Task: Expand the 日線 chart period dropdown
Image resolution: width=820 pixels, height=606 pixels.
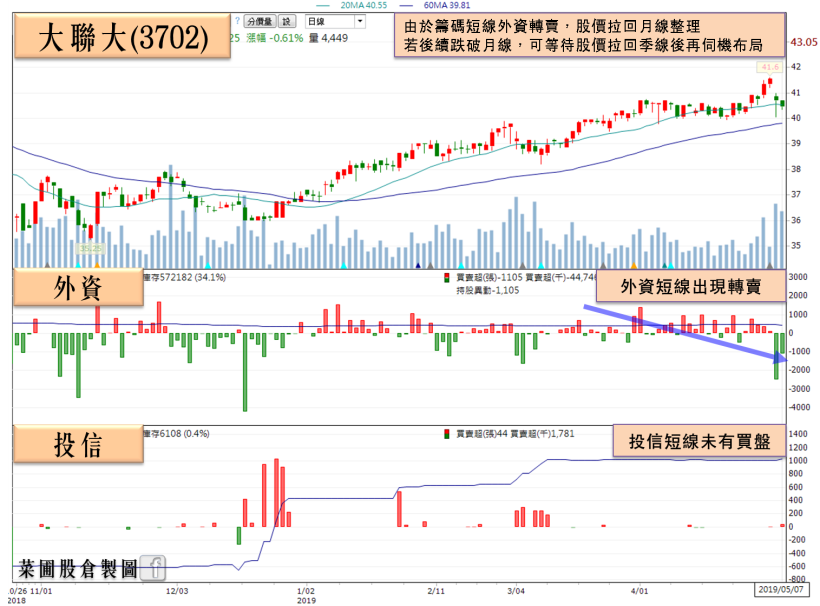Action: [335, 21]
